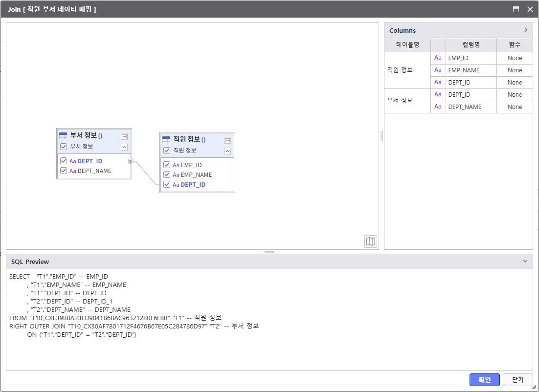Uncheck the 직원 정보 select-all checkbox

point(167,151)
